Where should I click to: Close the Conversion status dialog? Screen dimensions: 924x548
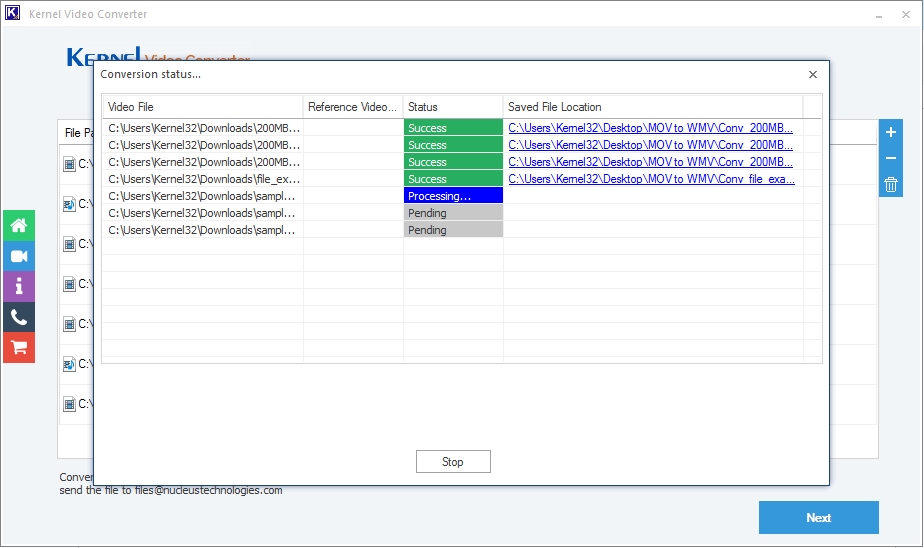pyautogui.click(x=813, y=74)
